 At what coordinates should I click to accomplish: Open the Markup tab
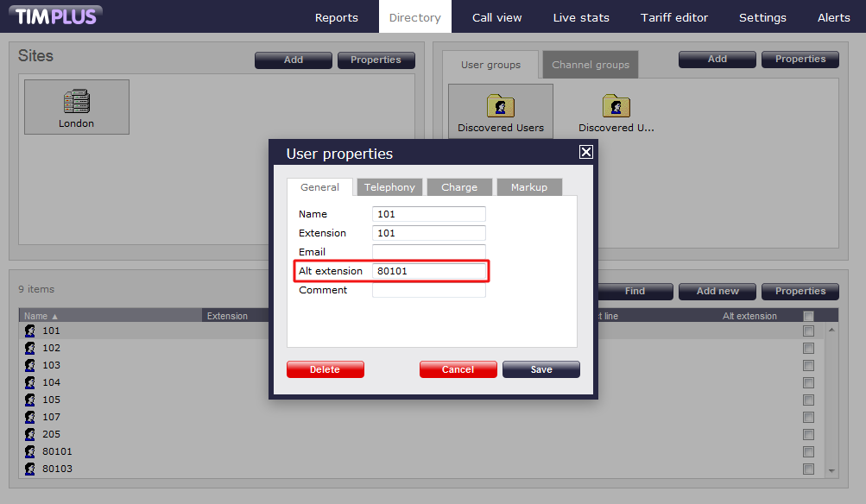(x=528, y=187)
